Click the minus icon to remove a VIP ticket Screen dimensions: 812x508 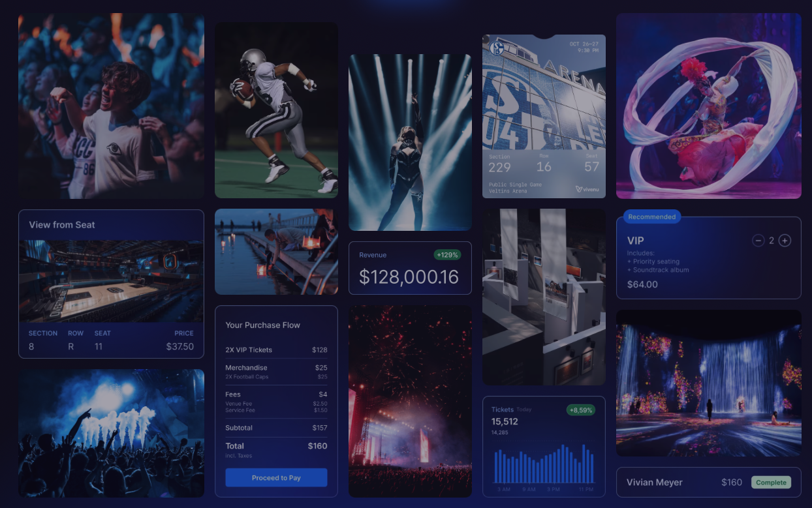758,240
